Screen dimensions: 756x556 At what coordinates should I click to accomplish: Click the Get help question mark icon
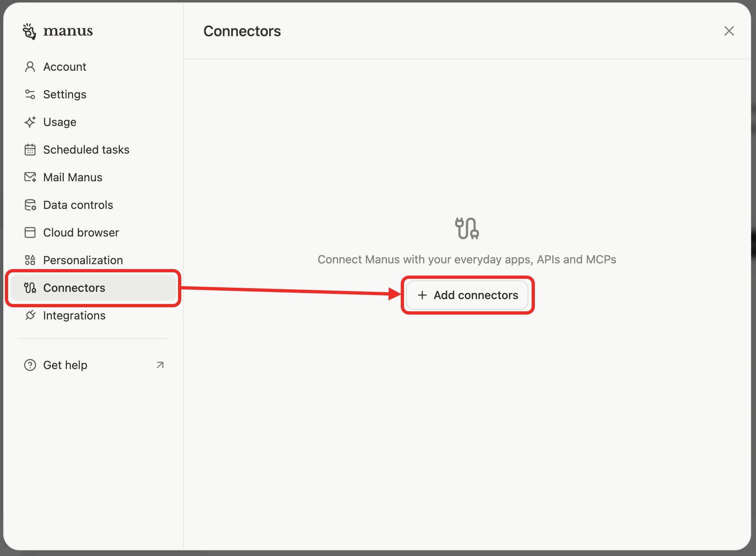click(x=30, y=365)
